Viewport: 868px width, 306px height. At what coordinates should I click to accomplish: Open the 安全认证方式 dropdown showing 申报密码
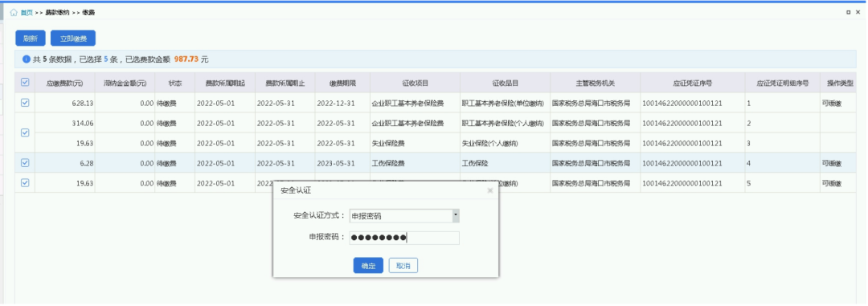pyautogui.click(x=404, y=216)
